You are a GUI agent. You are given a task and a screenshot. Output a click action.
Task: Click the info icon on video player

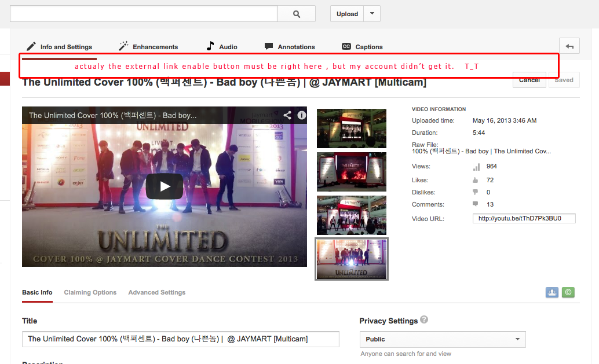(302, 115)
